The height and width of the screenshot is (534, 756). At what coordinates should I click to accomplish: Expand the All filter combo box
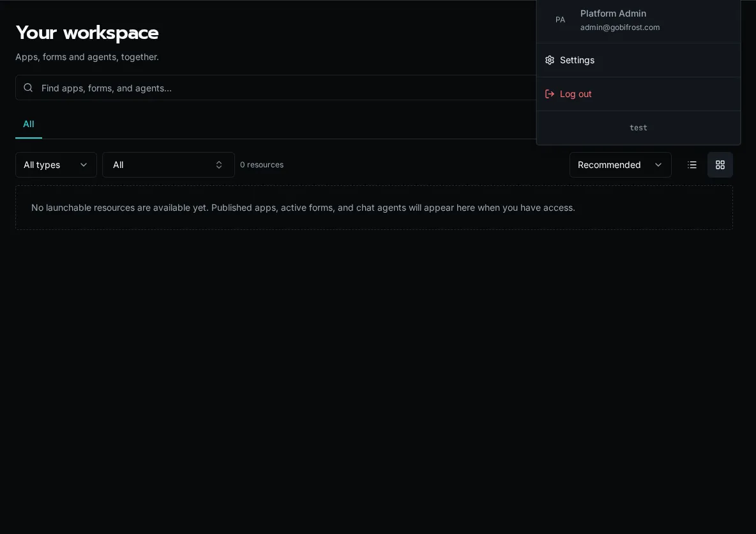pos(169,165)
